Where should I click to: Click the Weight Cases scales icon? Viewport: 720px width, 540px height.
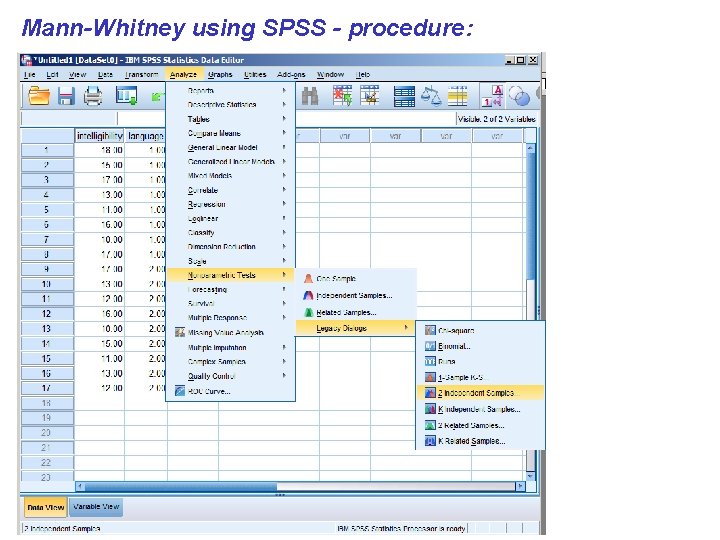coord(431,96)
